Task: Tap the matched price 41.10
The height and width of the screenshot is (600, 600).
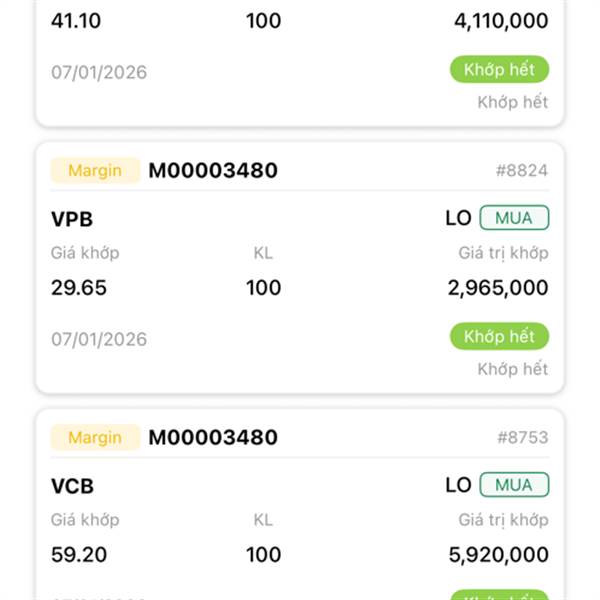Action: coord(77,21)
